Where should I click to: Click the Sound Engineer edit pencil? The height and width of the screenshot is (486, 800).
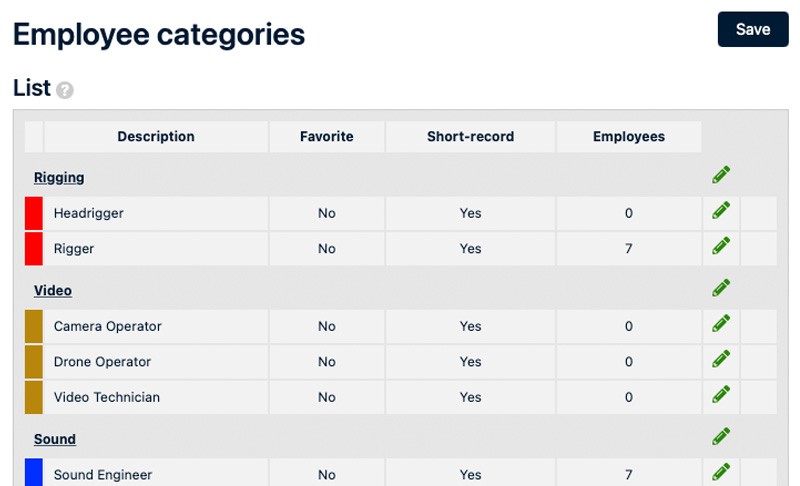[721, 472]
